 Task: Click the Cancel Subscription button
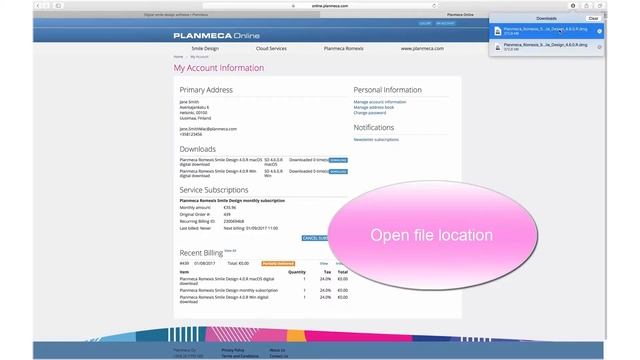click(315, 238)
